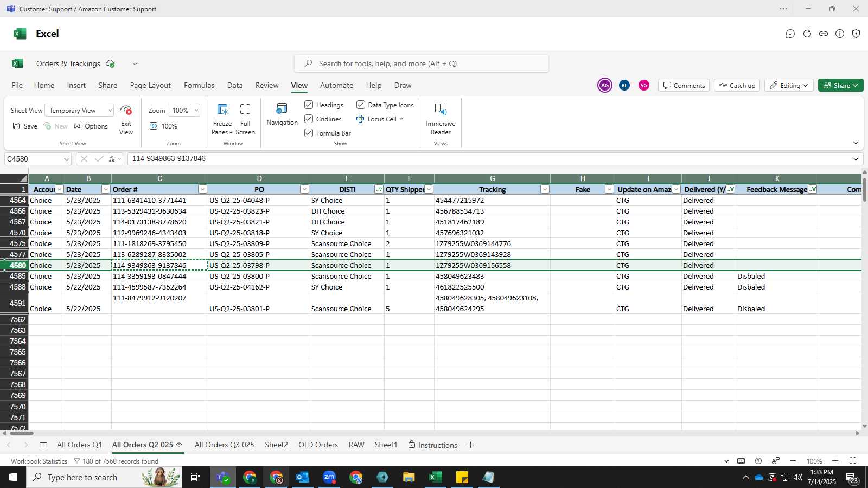Reset zoom with 100% icon
Image resolution: width=868 pixels, height=488 pixels.
click(154, 126)
